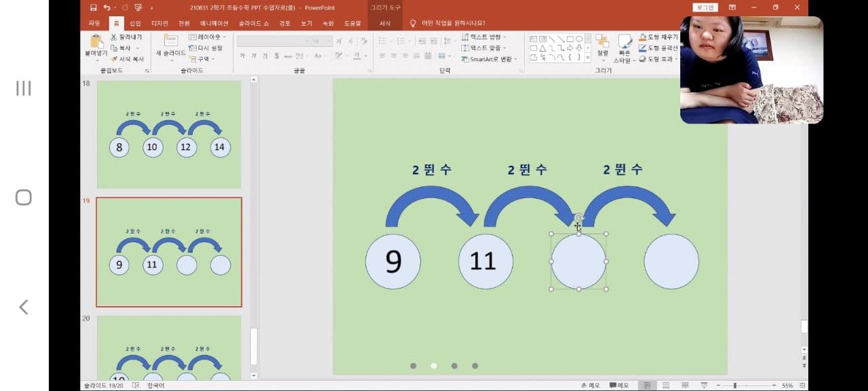Viewport: 868px width, 391px height.
Task: Click the zoom slider handle
Action: 735,385
